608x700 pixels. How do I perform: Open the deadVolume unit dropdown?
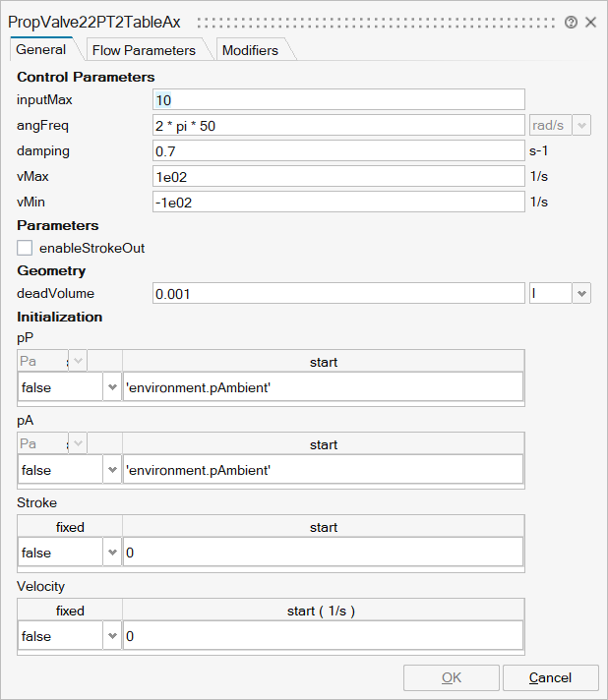click(x=580, y=293)
